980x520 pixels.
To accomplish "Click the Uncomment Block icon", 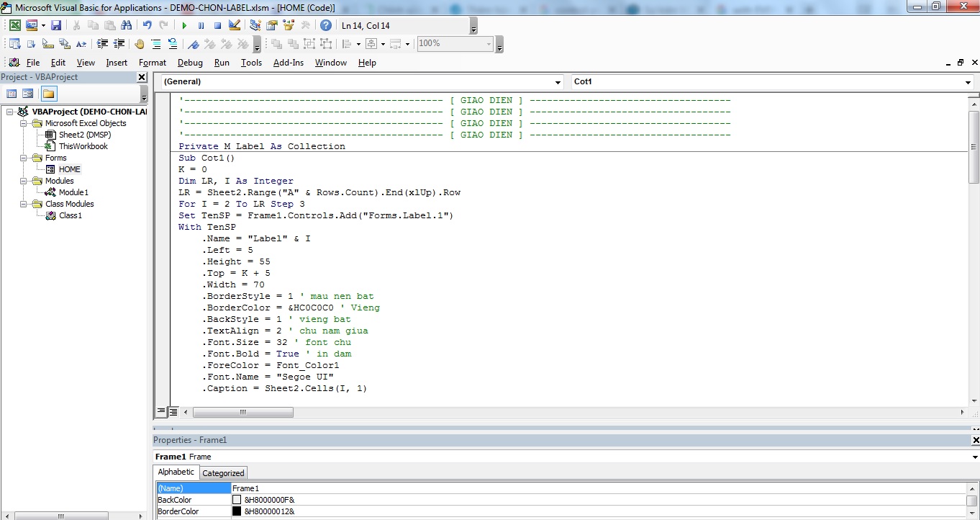I will point(173,44).
